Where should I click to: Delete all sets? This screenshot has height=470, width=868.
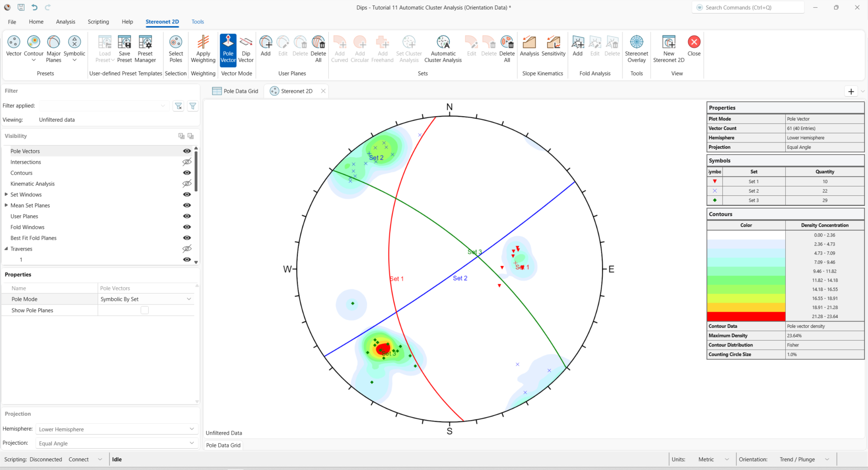(x=507, y=49)
